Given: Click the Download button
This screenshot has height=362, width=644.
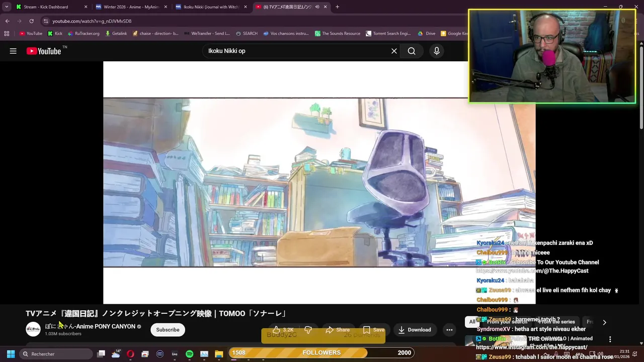Looking at the screenshot, I should [415, 330].
